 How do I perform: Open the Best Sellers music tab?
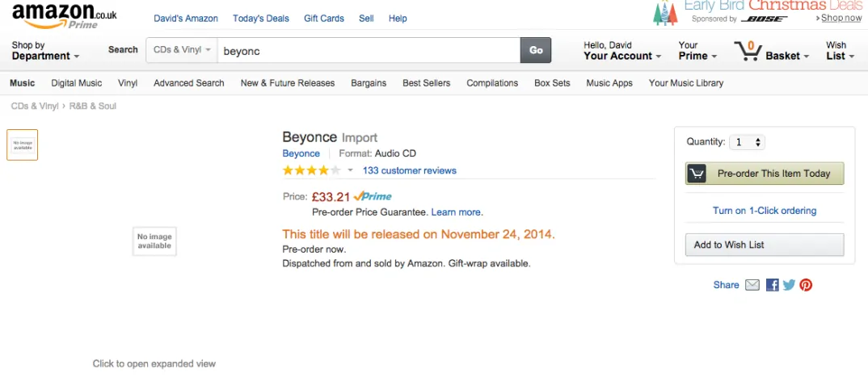pyautogui.click(x=426, y=83)
